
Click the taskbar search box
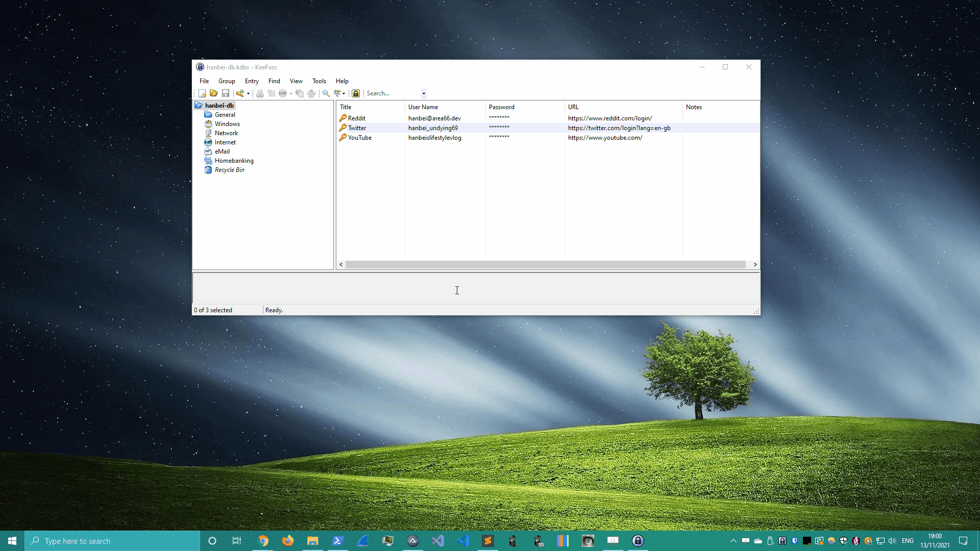tap(112, 541)
